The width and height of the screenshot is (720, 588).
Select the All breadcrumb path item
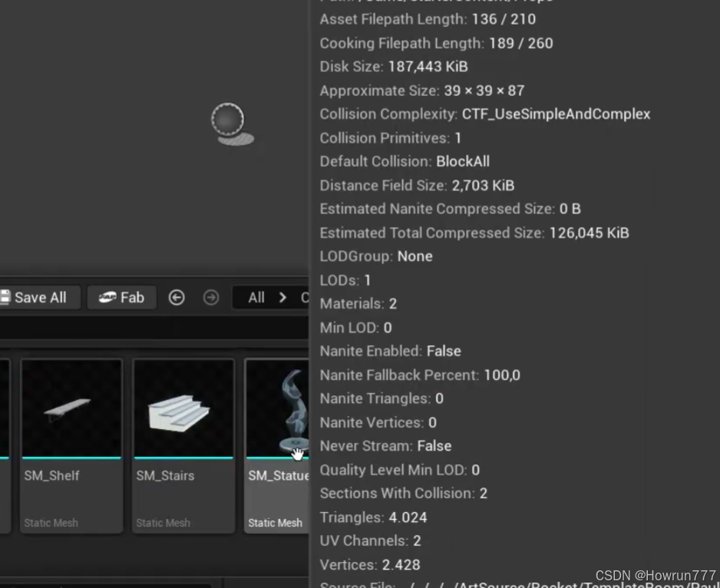pyautogui.click(x=256, y=298)
